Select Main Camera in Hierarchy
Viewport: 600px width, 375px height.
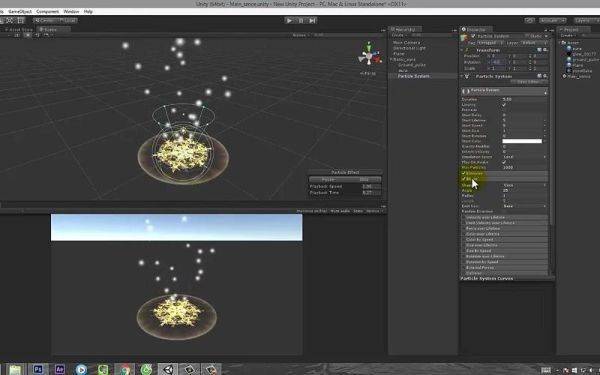[x=406, y=42]
